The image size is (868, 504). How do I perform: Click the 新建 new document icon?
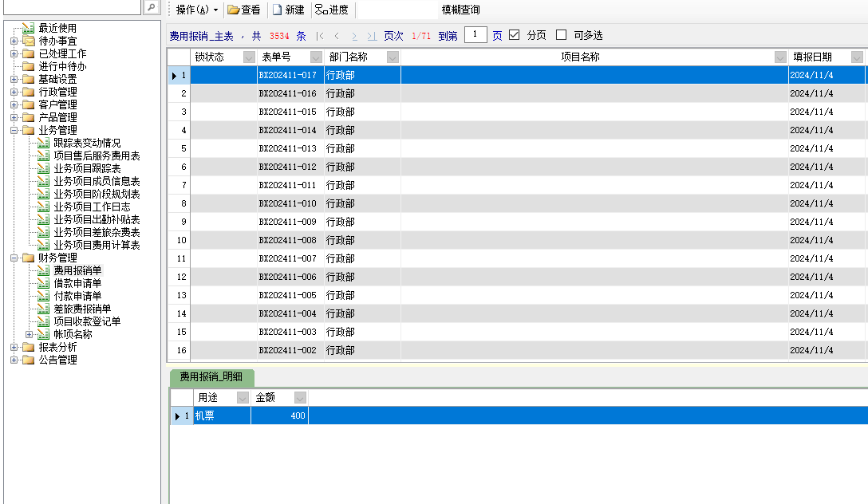pos(278,10)
